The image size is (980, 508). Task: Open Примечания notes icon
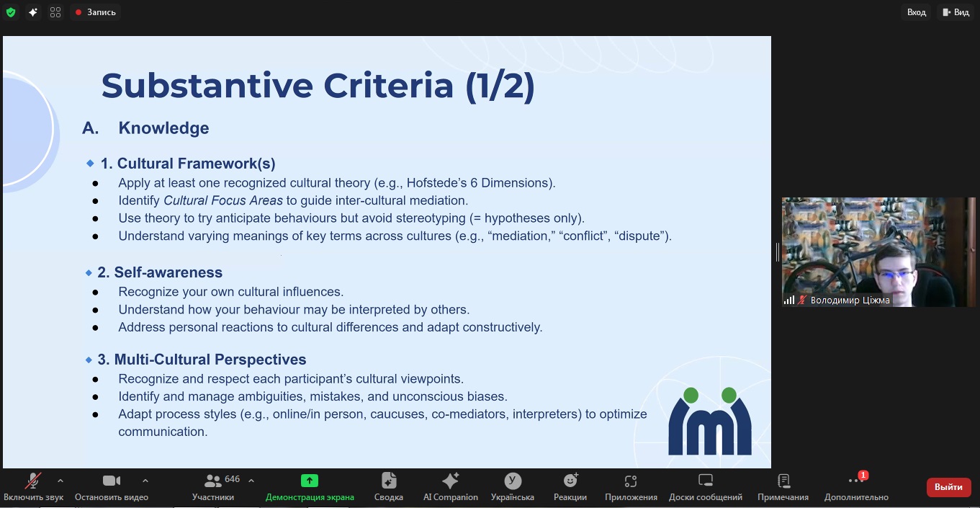(783, 486)
